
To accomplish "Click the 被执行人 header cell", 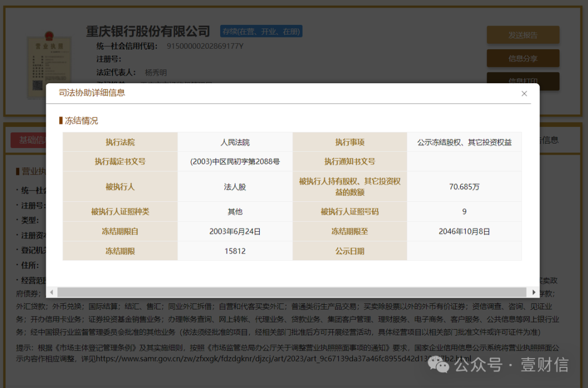I will (120, 187).
